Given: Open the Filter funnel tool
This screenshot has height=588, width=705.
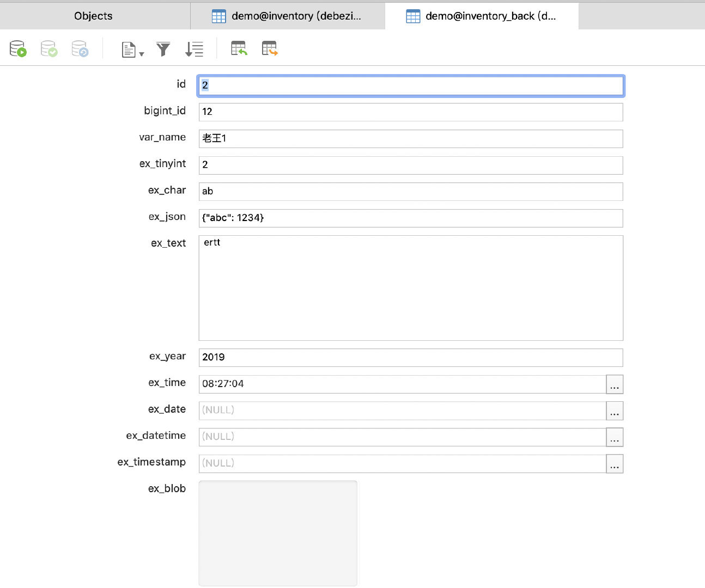Looking at the screenshot, I should pos(163,49).
